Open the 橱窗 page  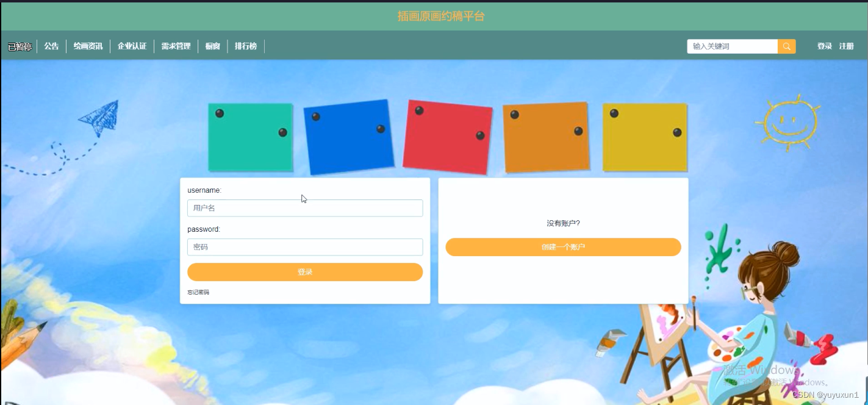point(213,46)
